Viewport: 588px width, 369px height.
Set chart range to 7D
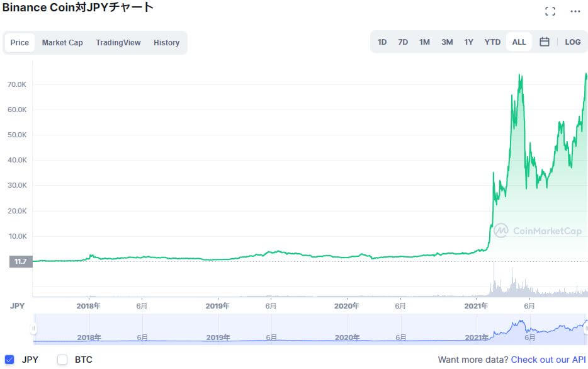coord(403,42)
